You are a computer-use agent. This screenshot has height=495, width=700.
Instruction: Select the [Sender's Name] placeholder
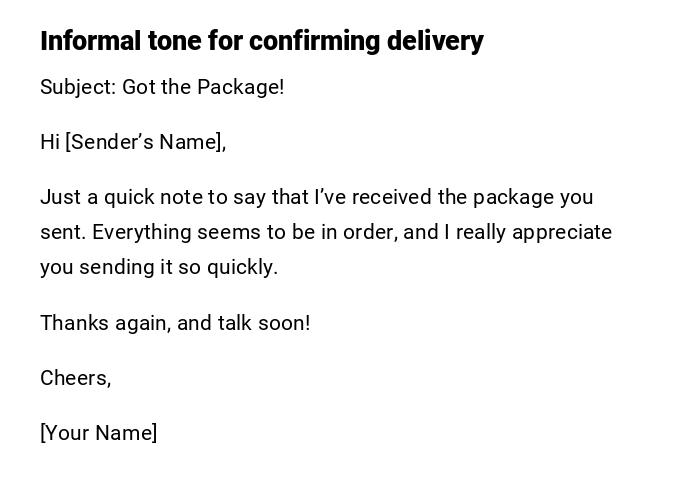pyautogui.click(x=145, y=142)
